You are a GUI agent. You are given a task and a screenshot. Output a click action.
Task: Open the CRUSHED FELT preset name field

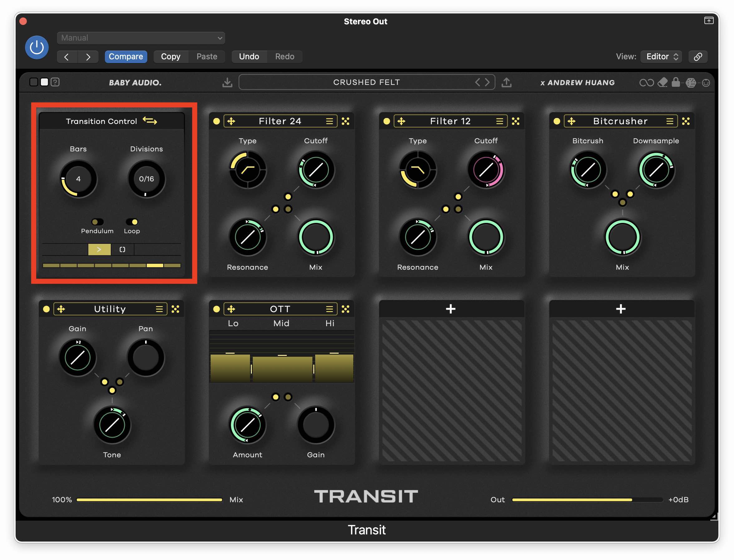tap(366, 82)
